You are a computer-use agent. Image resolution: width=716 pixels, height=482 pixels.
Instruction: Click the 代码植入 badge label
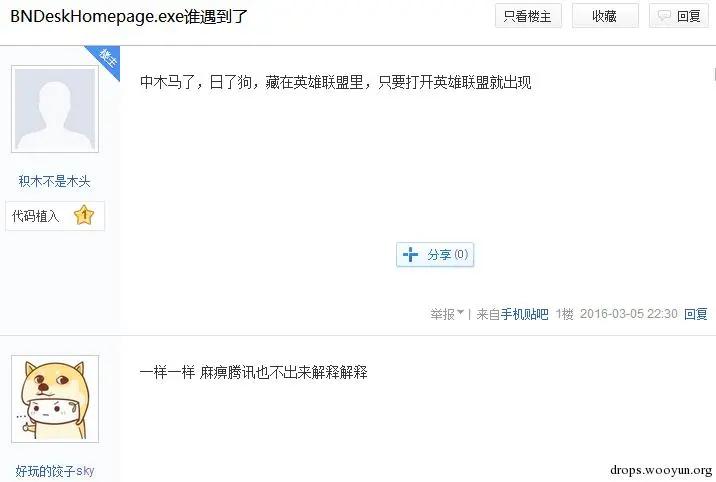tap(36, 215)
